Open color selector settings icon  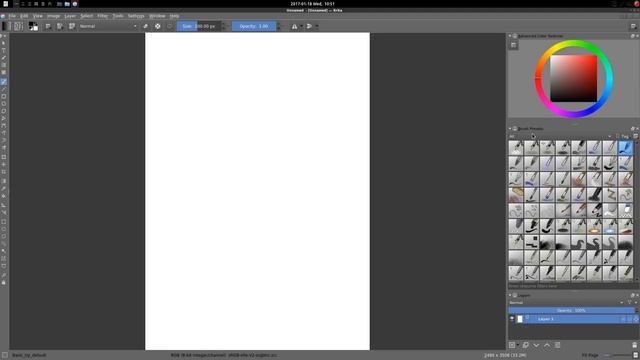pos(513,45)
